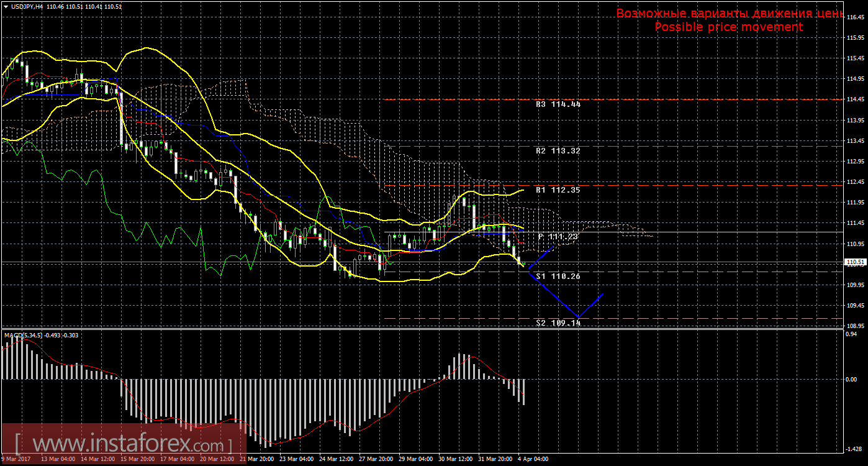Select the R3 114.44 resistance level label
The height and width of the screenshot is (466, 868).
558,104
